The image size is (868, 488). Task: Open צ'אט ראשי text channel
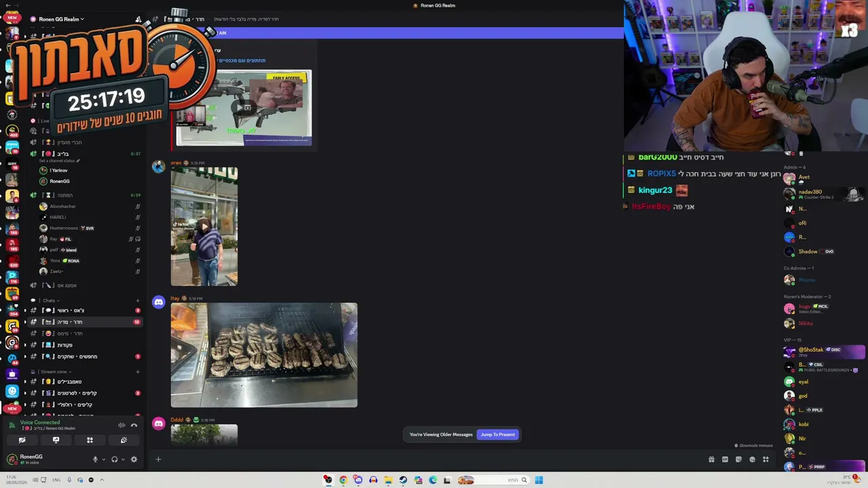pyautogui.click(x=85, y=310)
